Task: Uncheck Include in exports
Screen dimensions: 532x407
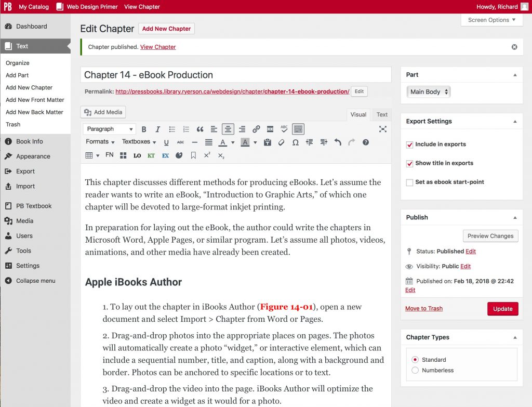Action: 409,145
